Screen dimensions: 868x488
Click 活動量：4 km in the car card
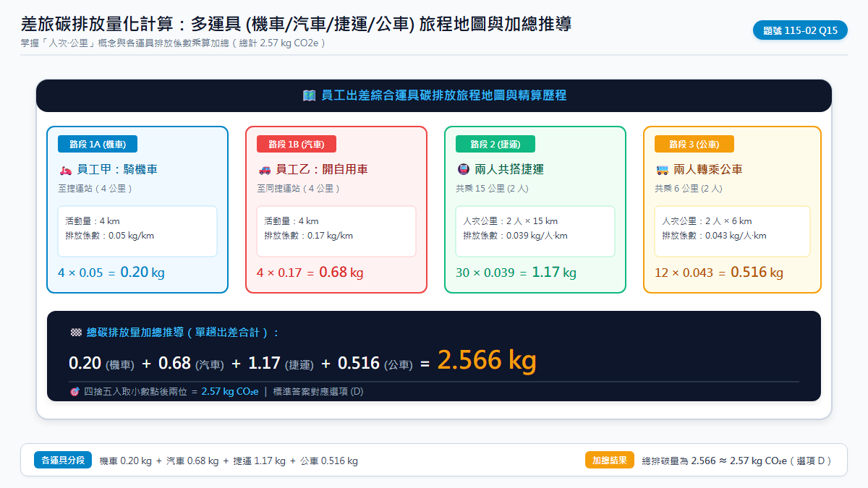click(292, 221)
